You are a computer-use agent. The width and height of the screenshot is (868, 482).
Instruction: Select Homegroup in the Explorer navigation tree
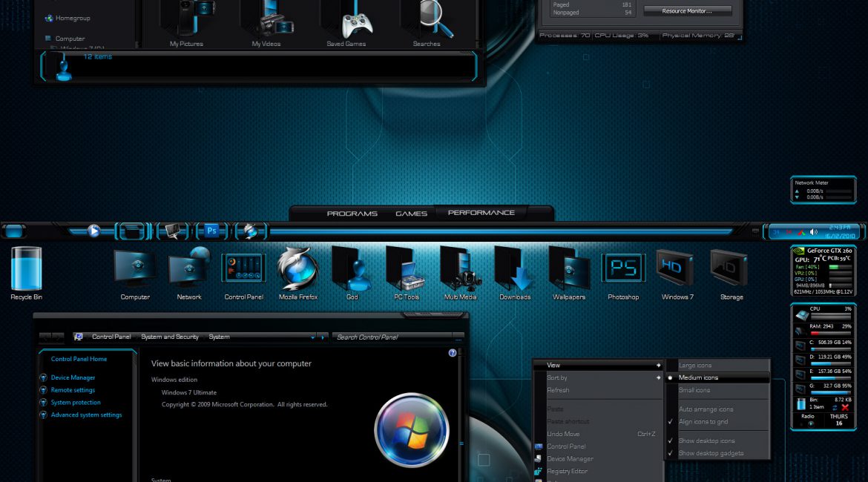(67, 19)
